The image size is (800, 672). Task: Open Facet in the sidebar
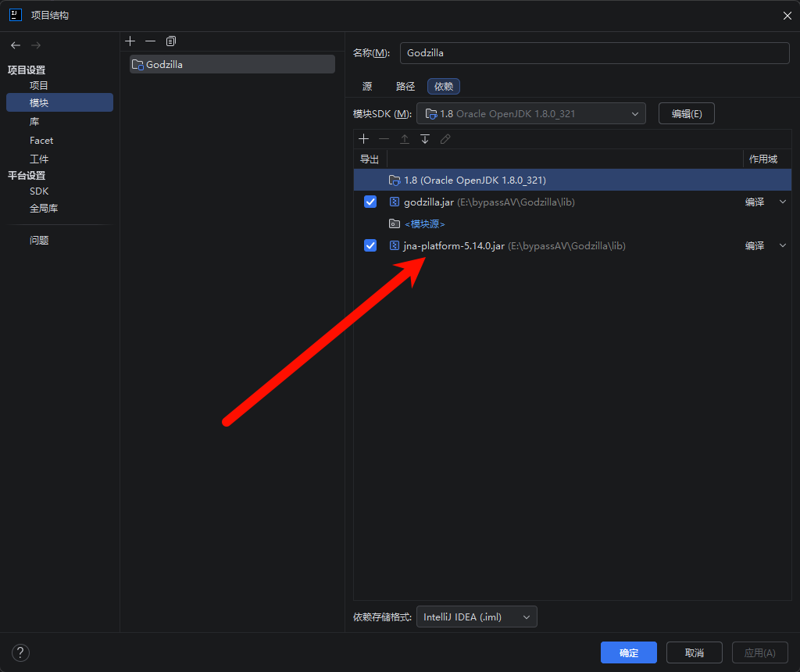tap(41, 141)
